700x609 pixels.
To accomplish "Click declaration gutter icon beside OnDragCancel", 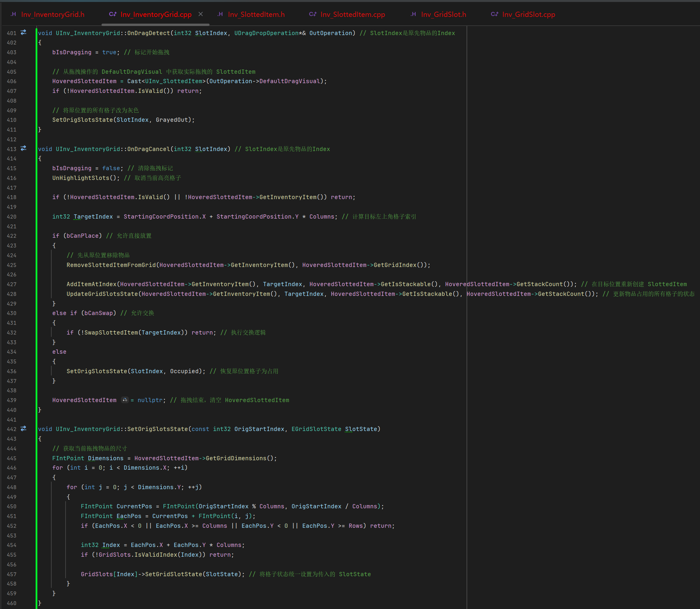I will [23, 148].
